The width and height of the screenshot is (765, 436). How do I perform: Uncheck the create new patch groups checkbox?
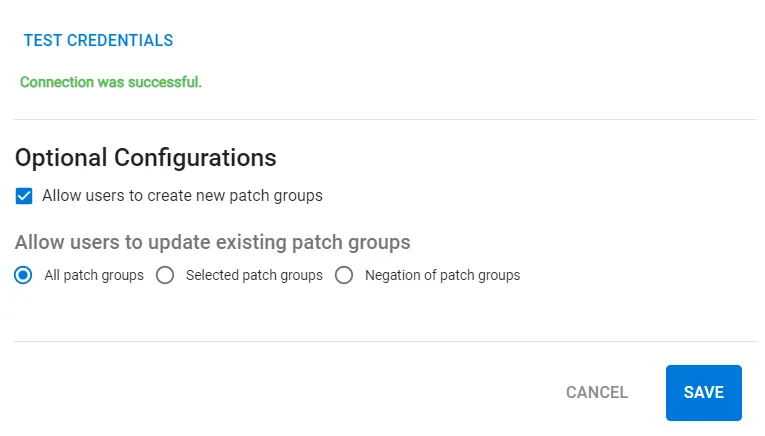[x=24, y=196]
